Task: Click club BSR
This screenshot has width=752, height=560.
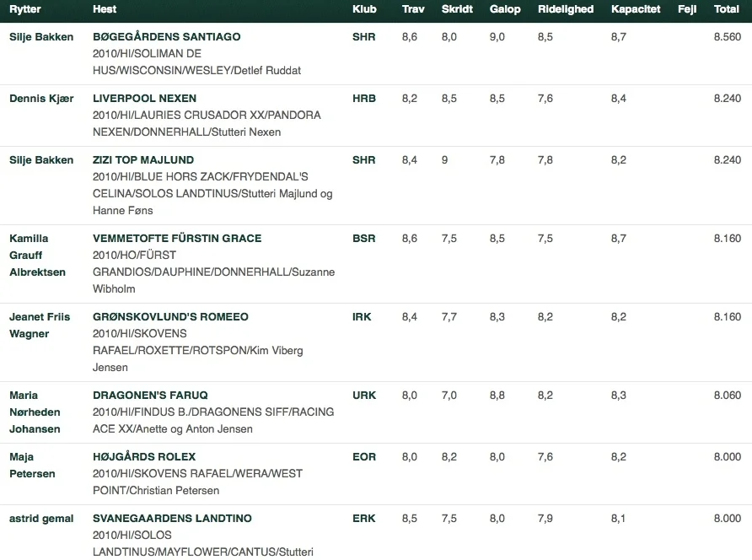Action: tap(364, 239)
